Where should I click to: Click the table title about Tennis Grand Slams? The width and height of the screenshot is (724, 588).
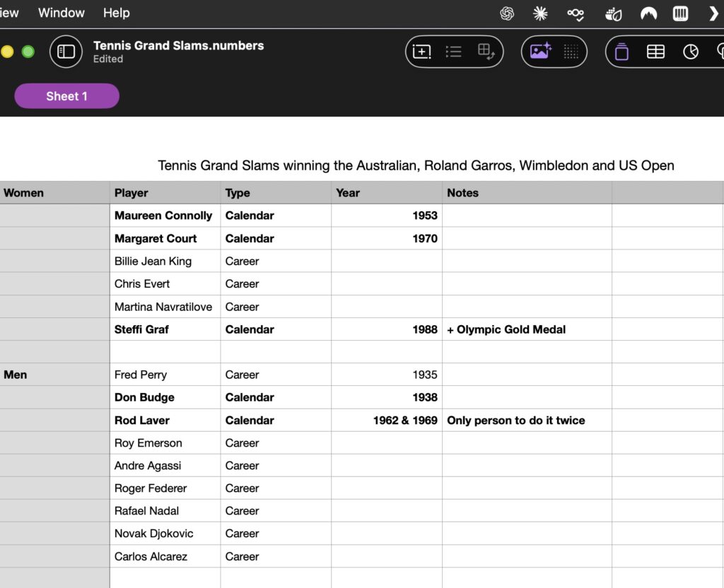pos(416,165)
